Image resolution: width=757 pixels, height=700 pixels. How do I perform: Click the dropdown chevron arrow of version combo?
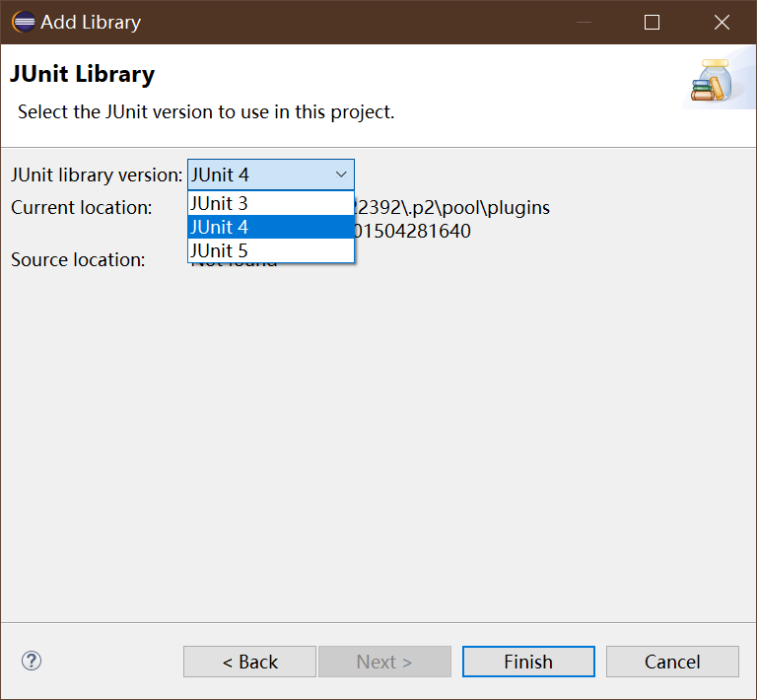coord(341,175)
